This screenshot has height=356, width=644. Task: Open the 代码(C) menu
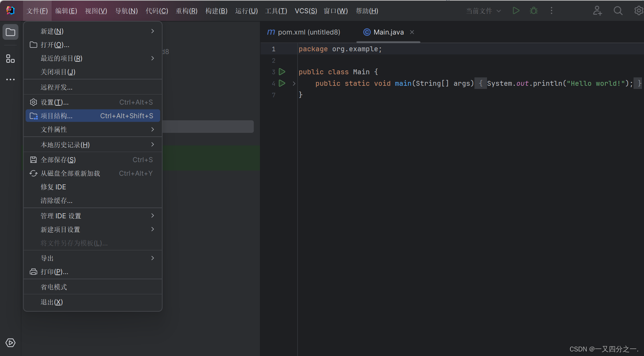157,11
